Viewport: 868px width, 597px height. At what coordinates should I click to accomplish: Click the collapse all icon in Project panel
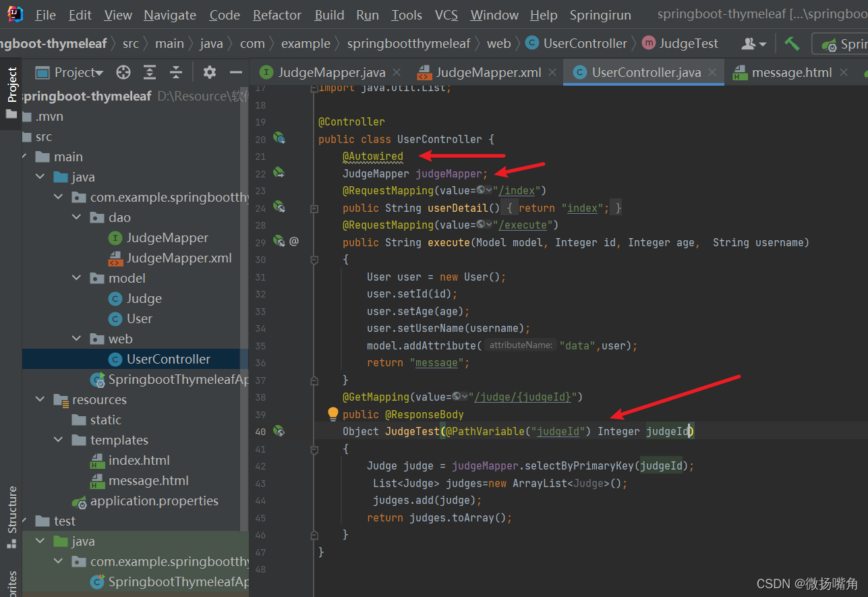(x=176, y=72)
